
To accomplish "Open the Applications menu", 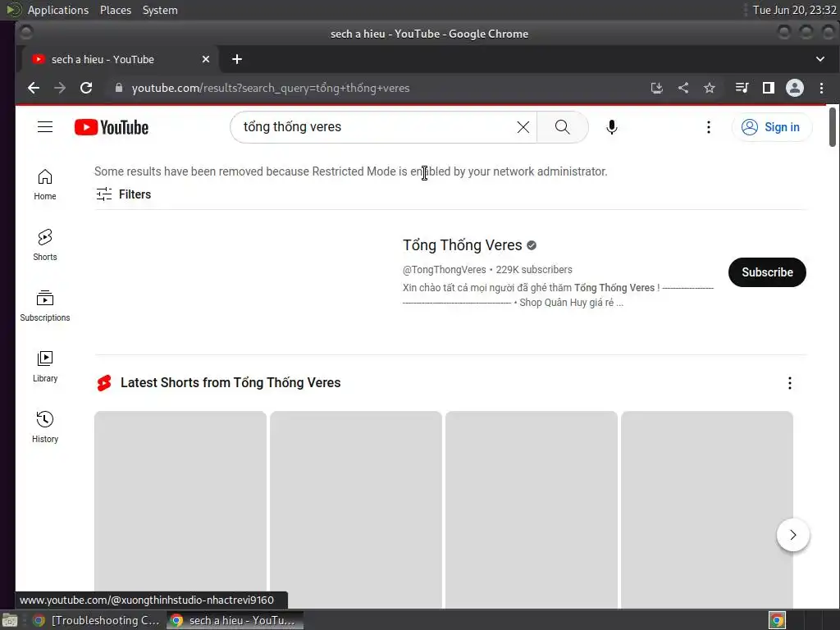I will pos(58,10).
